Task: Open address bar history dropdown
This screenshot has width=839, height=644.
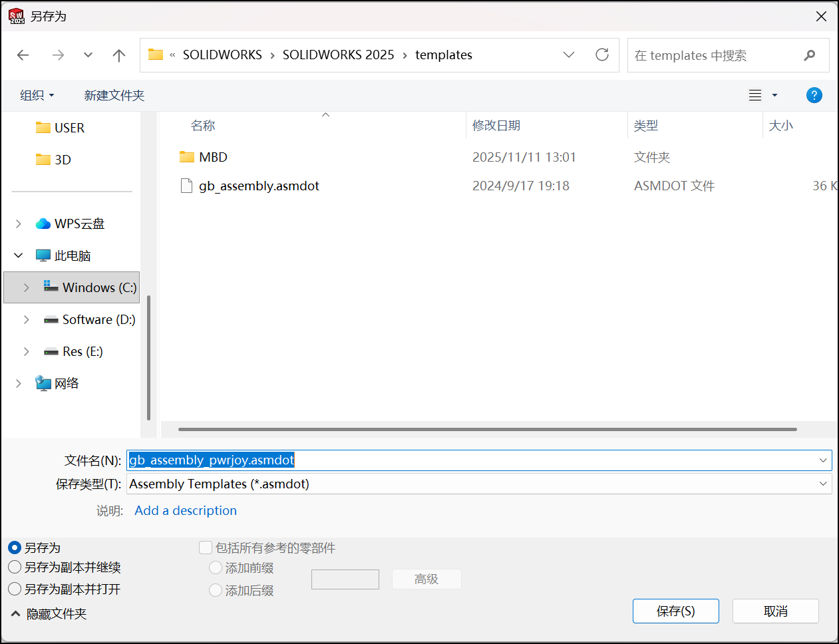Action: tap(569, 55)
